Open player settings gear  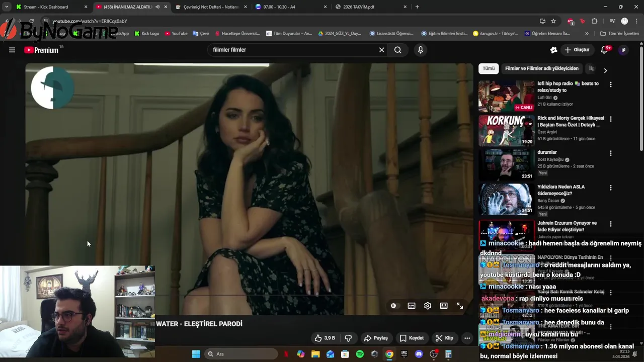pyautogui.click(x=428, y=306)
